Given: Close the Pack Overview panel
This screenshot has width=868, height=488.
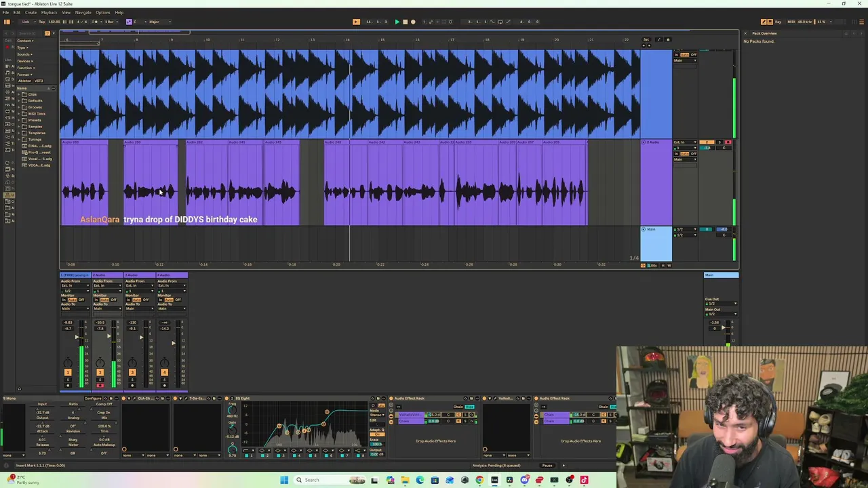Looking at the screenshot, I should pos(746,33).
